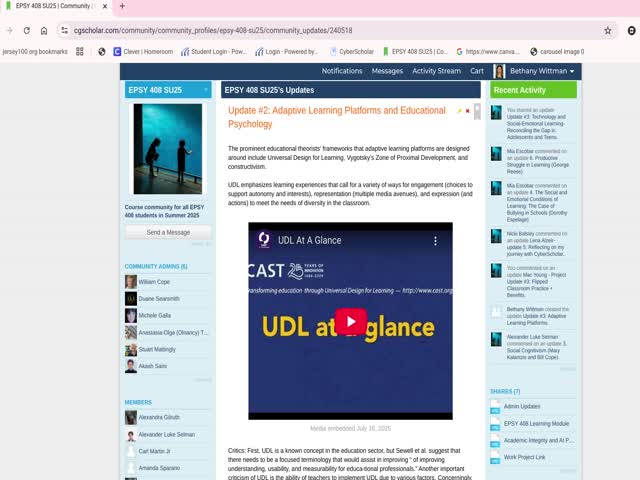The height and width of the screenshot is (480, 640).
Task: Click the channel logo on the video
Action: pyautogui.click(x=265, y=240)
